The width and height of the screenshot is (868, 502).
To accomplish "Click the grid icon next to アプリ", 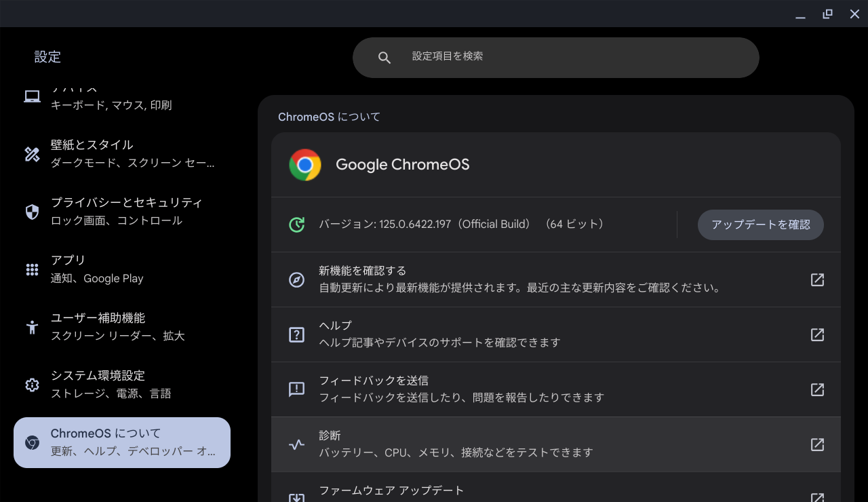I will point(31,269).
